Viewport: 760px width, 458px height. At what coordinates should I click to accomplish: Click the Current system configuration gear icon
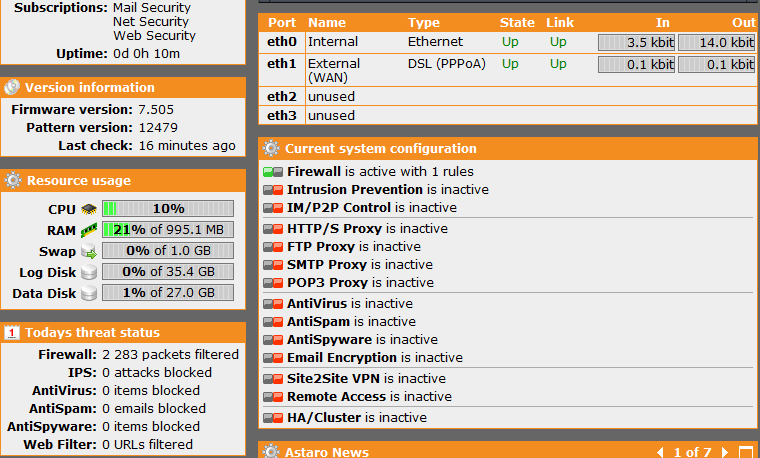tap(271, 148)
